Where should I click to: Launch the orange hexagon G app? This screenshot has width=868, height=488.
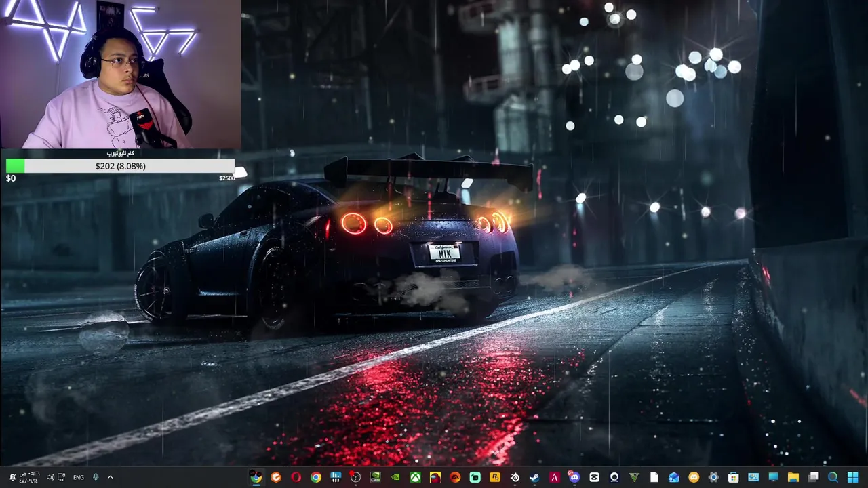[x=276, y=477]
